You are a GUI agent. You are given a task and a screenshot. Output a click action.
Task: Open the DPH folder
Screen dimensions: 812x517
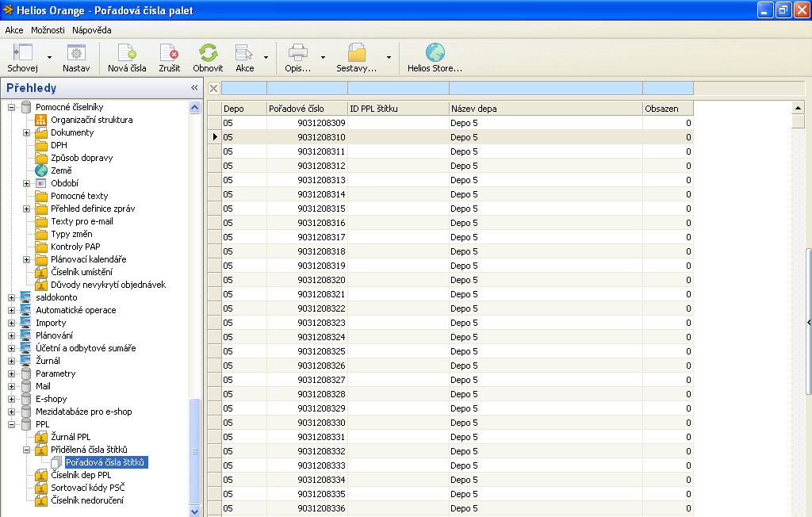click(59, 145)
